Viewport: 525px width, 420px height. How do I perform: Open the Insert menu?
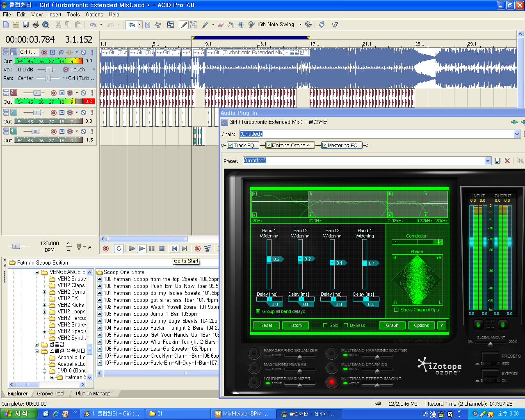coord(55,14)
